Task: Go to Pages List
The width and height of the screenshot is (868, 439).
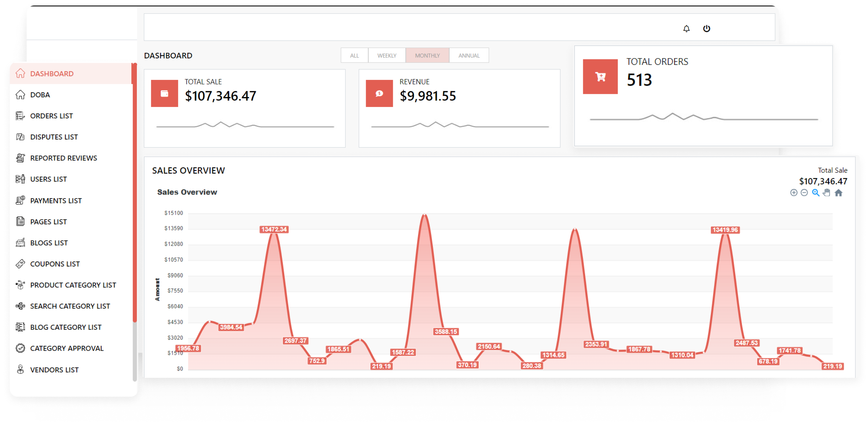Action: click(48, 222)
